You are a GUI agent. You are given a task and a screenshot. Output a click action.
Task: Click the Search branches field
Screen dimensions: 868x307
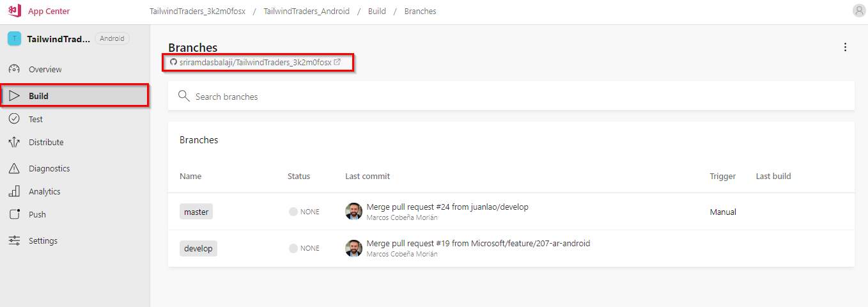coord(511,97)
